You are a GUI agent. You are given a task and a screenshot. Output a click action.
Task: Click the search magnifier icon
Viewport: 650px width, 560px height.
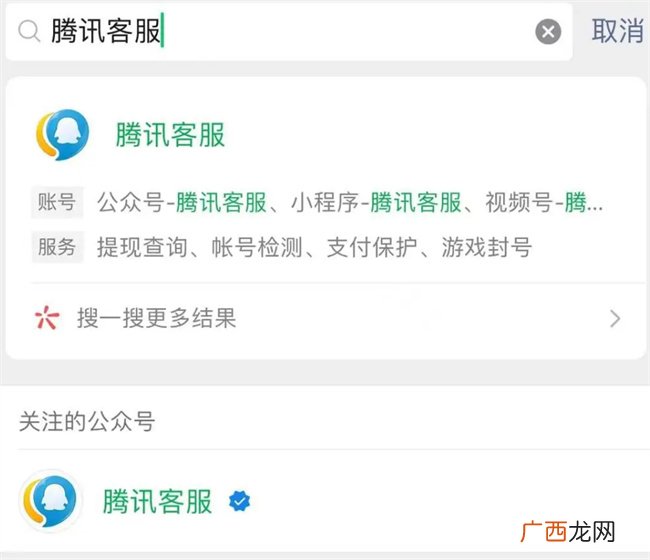[29, 31]
